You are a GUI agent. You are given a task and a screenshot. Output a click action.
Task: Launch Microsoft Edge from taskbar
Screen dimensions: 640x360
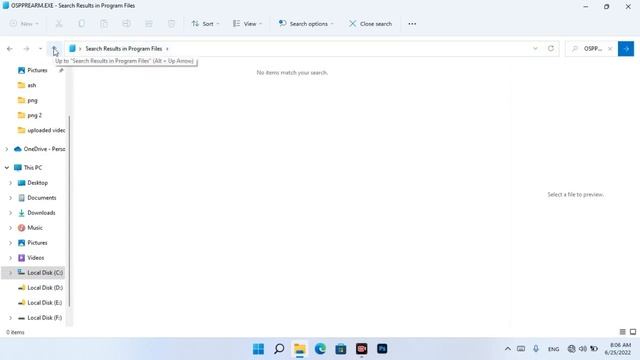coord(320,349)
